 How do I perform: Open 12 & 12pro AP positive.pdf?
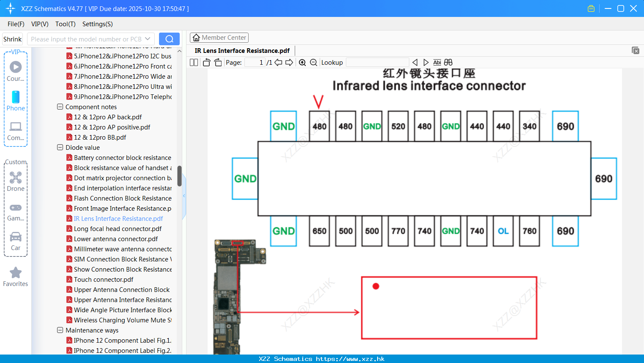pyautogui.click(x=112, y=127)
